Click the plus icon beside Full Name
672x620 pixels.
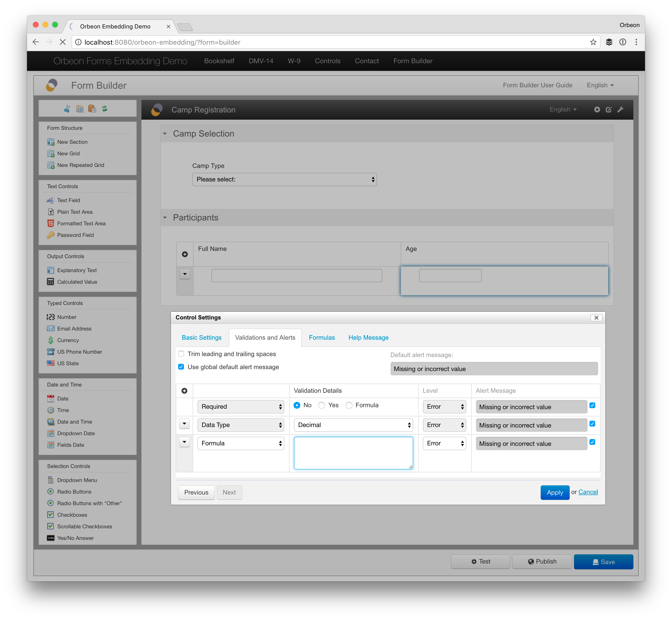click(185, 254)
